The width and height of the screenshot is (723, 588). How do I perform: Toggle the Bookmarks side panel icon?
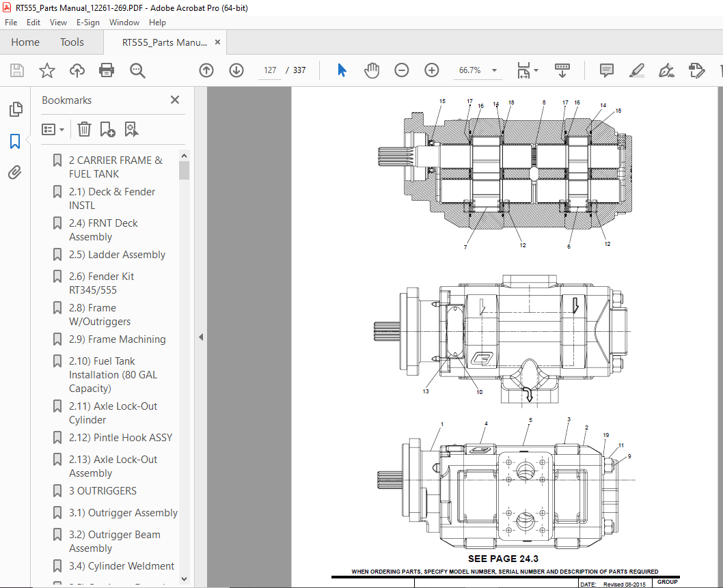coord(15,141)
